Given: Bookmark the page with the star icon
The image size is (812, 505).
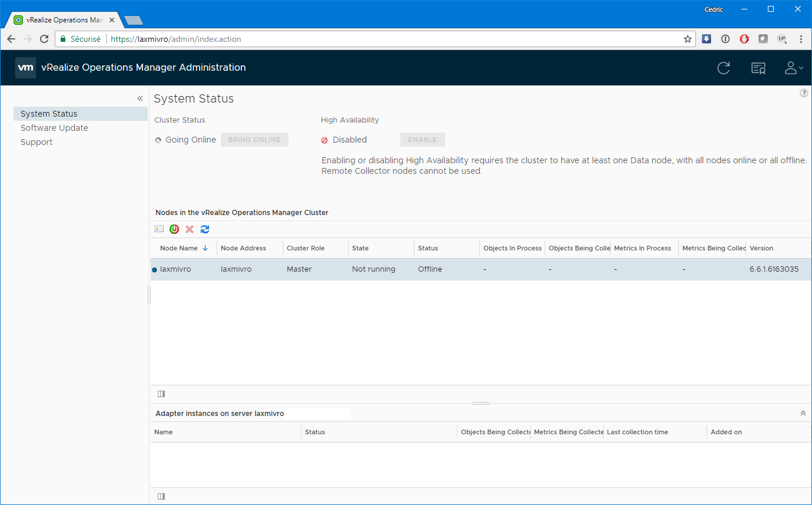Looking at the screenshot, I should pyautogui.click(x=687, y=39).
